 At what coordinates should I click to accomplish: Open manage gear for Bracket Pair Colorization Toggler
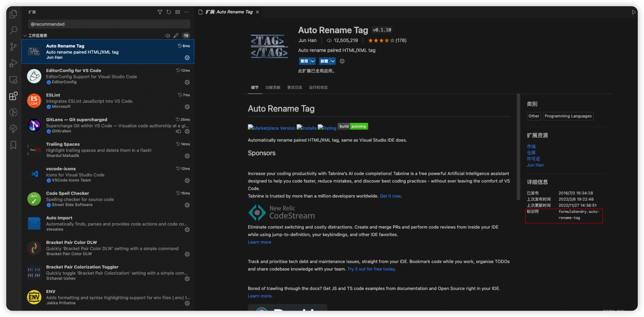pos(187,279)
